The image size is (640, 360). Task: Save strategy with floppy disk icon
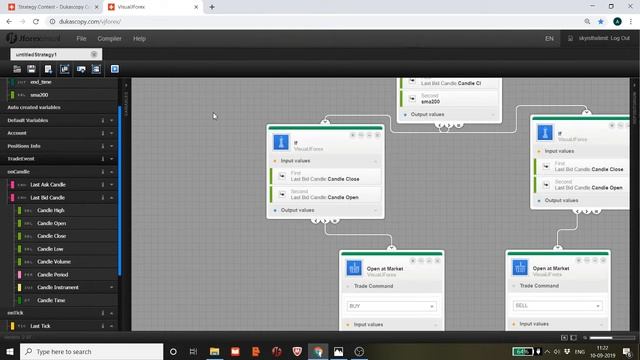point(31,69)
